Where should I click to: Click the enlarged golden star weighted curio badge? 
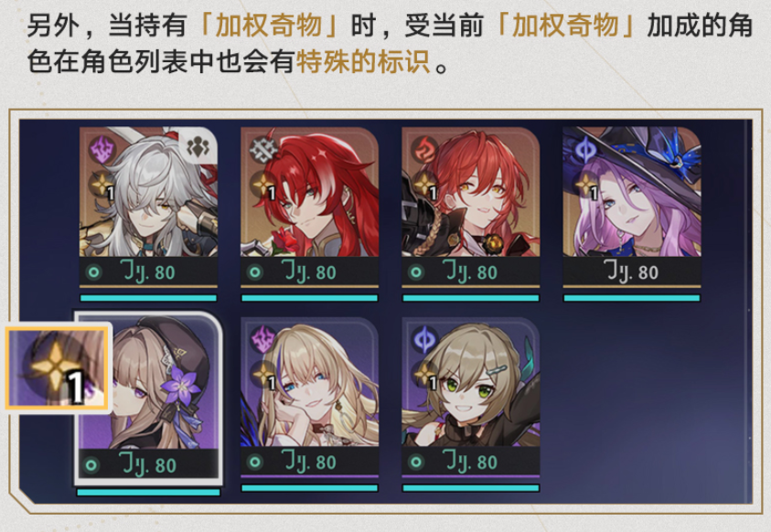coord(57,367)
